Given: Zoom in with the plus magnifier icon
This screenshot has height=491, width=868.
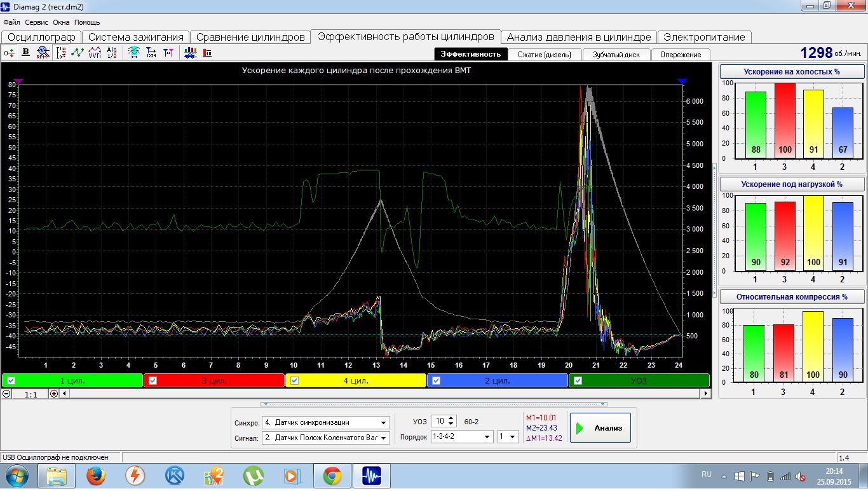Looking at the screenshot, I should point(53,394).
